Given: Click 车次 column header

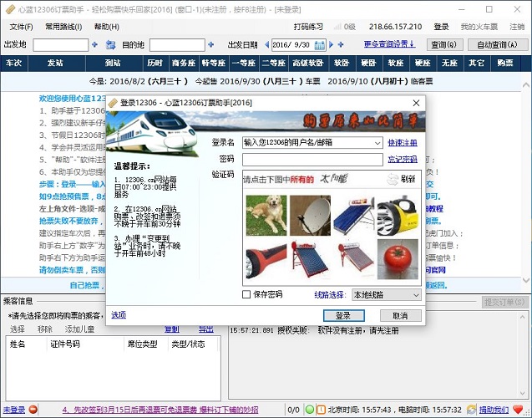Looking at the screenshot, I should click(x=14, y=63).
